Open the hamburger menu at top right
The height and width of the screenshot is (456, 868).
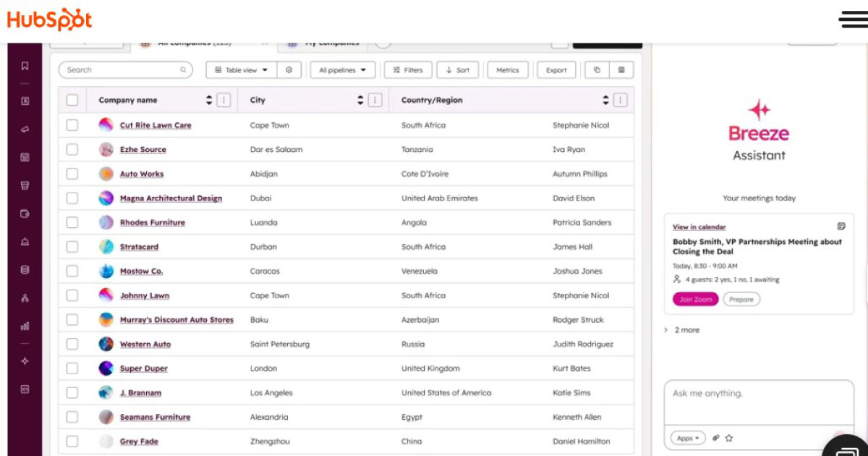coord(852,20)
